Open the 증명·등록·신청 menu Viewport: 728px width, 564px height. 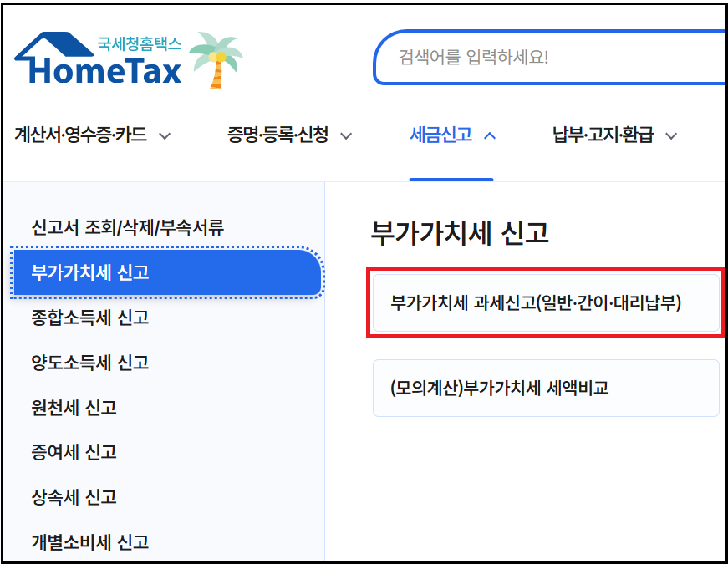(x=277, y=135)
